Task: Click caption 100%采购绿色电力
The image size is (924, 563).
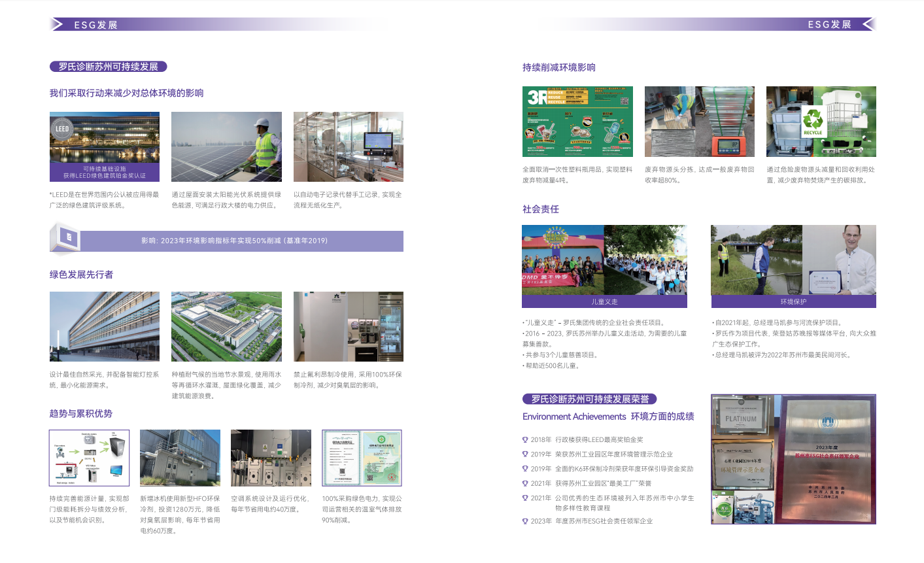Action: click(x=362, y=509)
